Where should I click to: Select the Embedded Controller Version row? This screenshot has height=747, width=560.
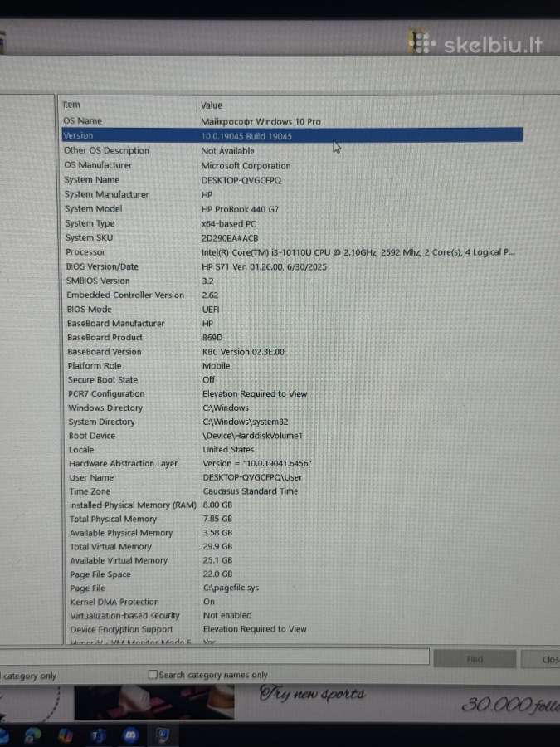[292, 295]
